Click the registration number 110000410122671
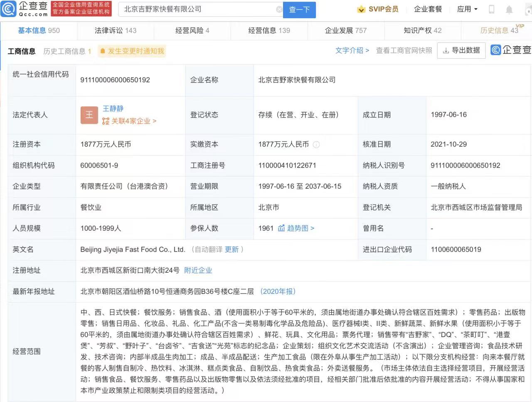532x402 pixels. (x=287, y=165)
